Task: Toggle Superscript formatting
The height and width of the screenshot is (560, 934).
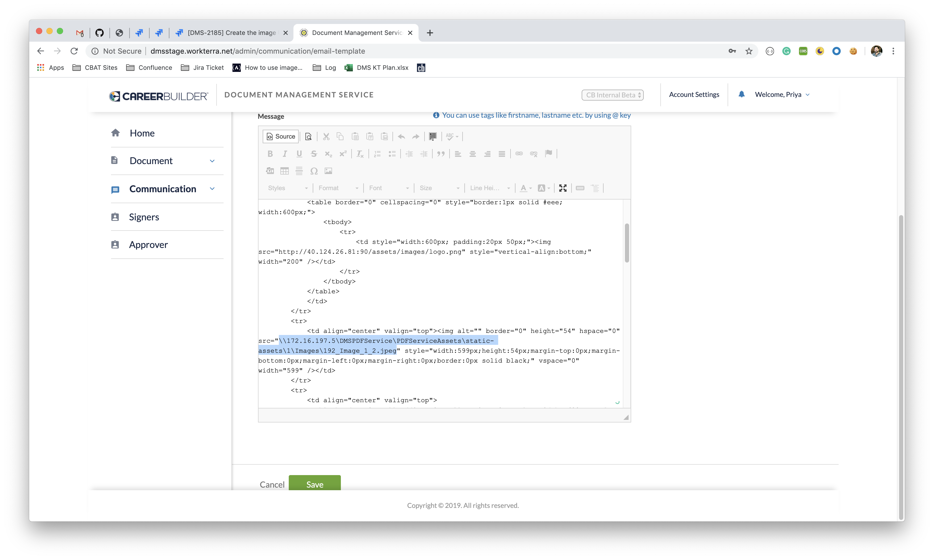Action: tap(343, 154)
